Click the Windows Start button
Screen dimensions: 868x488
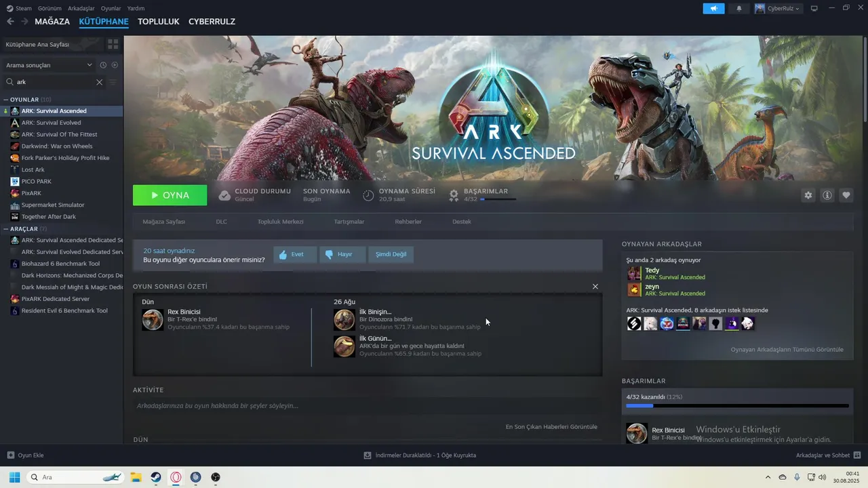click(x=14, y=477)
